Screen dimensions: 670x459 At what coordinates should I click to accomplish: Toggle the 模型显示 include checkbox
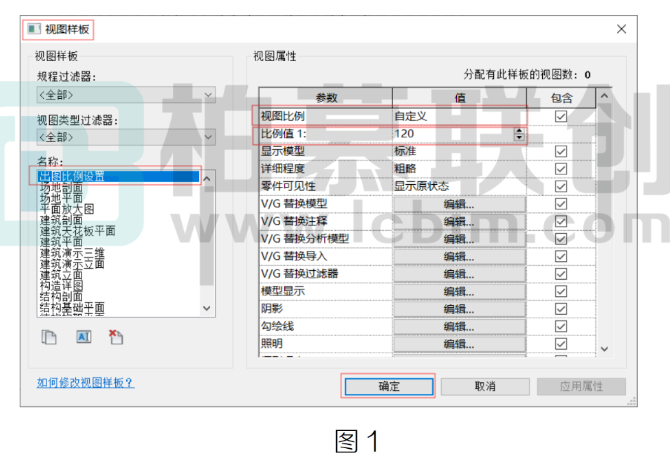pos(561,291)
